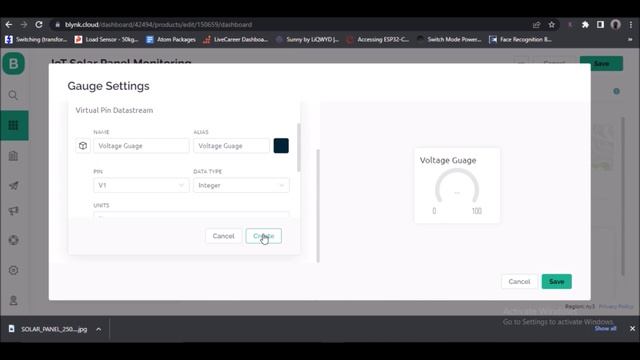The height and width of the screenshot is (360, 640).
Task: Open the Chrome profile avatar
Action: pos(616,25)
